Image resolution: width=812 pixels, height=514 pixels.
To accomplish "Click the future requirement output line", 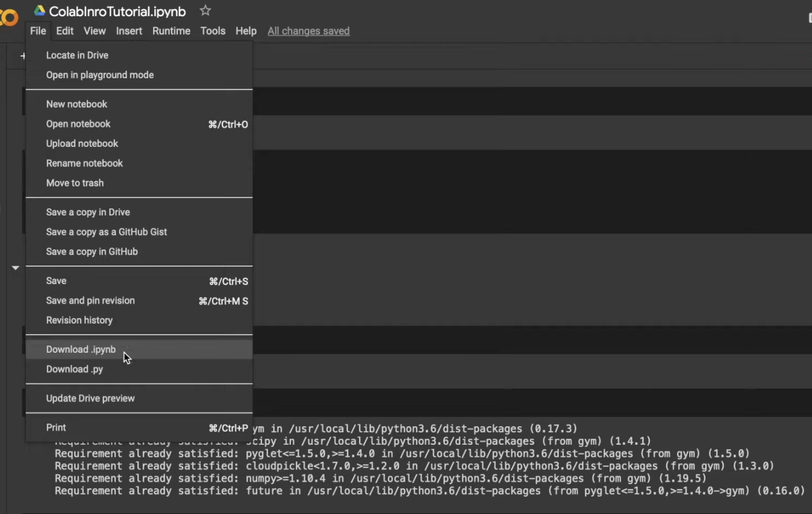I will pos(430,491).
